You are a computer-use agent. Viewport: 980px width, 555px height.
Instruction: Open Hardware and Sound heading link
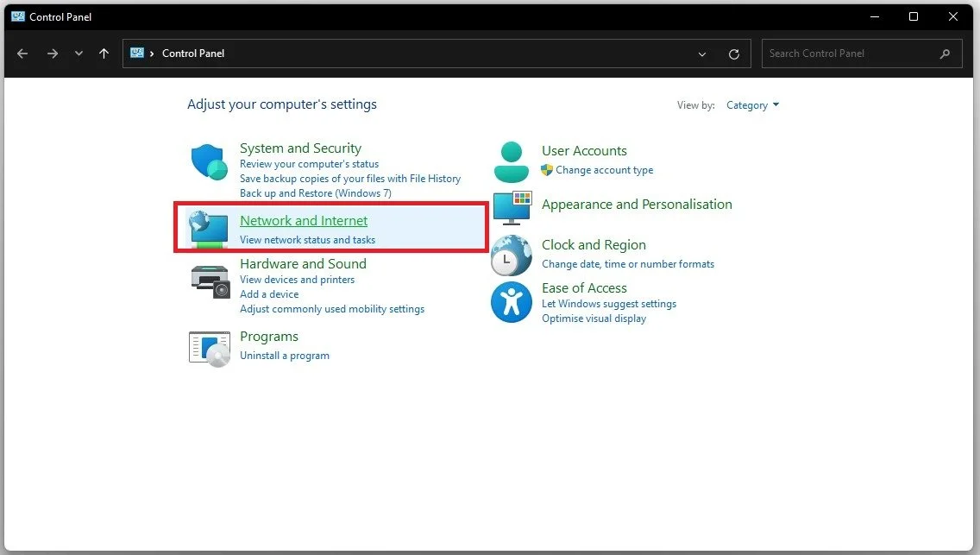pyautogui.click(x=303, y=264)
